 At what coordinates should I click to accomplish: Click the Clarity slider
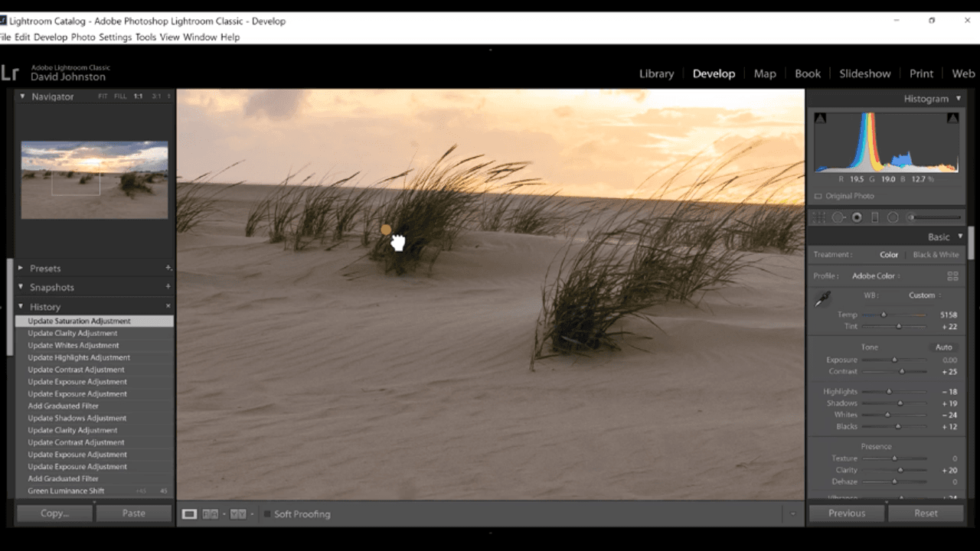click(x=893, y=470)
